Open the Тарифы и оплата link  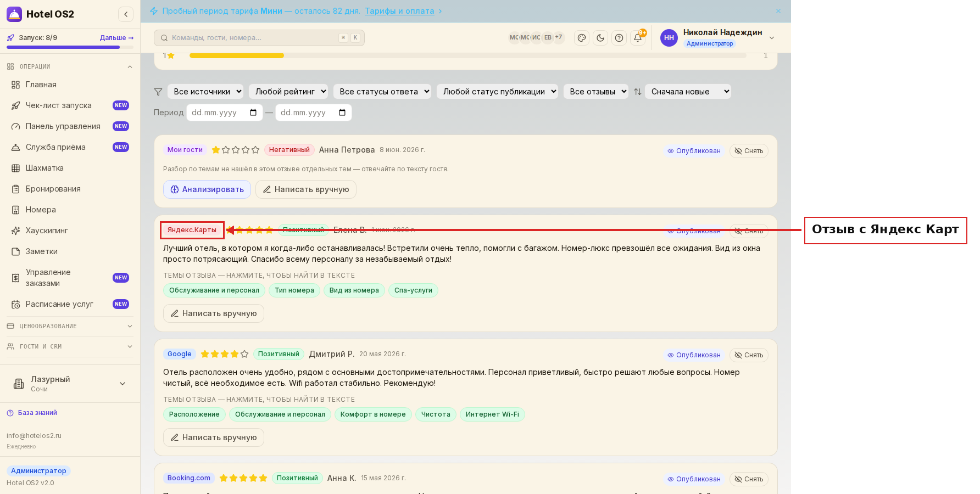coord(399,11)
